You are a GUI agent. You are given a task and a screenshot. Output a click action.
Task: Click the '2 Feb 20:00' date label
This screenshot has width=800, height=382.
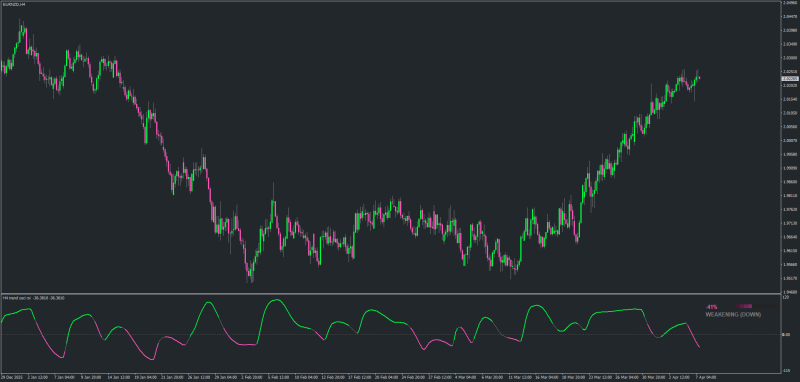pyautogui.click(x=252, y=377)
